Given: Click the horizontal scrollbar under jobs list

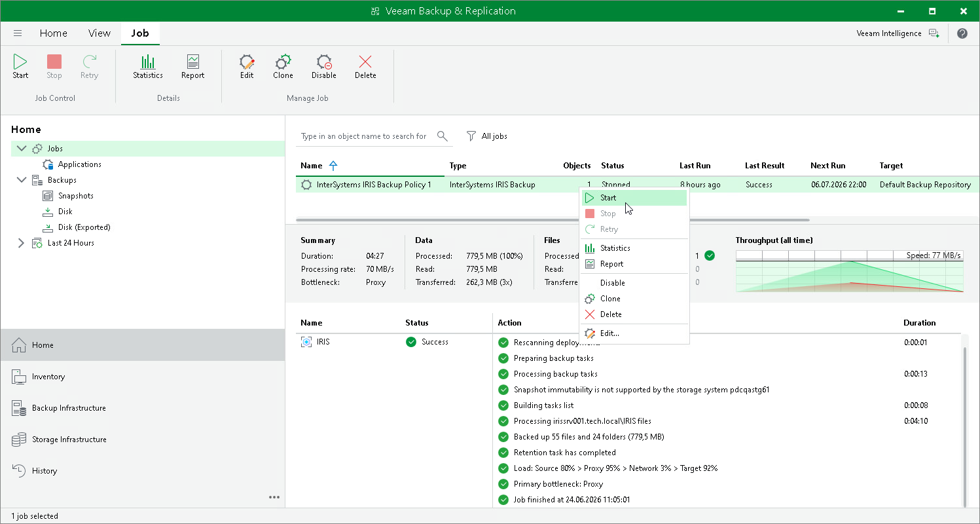Looking at the screenshot, I should pos(553,220).
